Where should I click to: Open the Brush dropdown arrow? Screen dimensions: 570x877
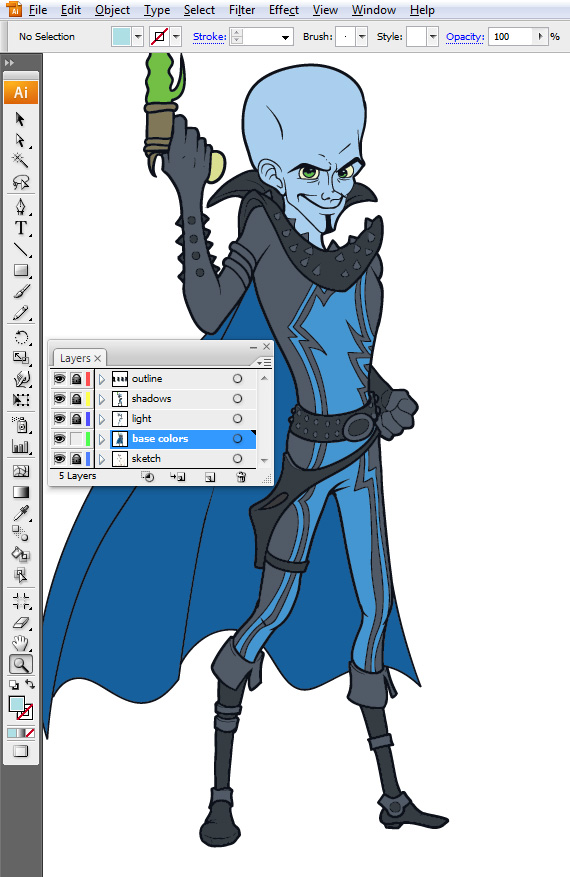(x=362, y=37)
